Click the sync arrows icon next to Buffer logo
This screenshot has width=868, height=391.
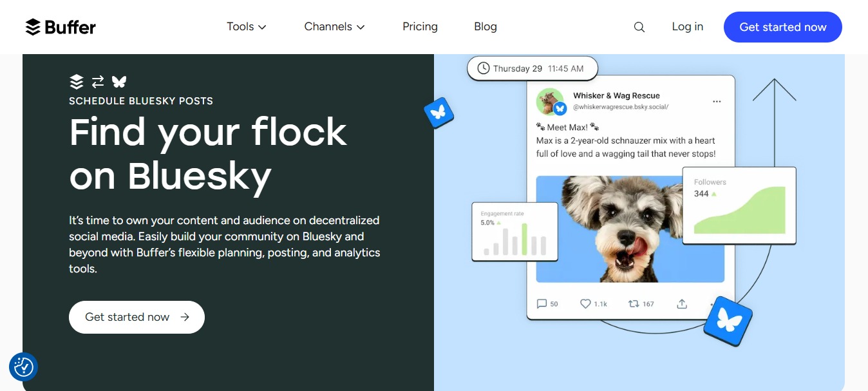point(97,82)
